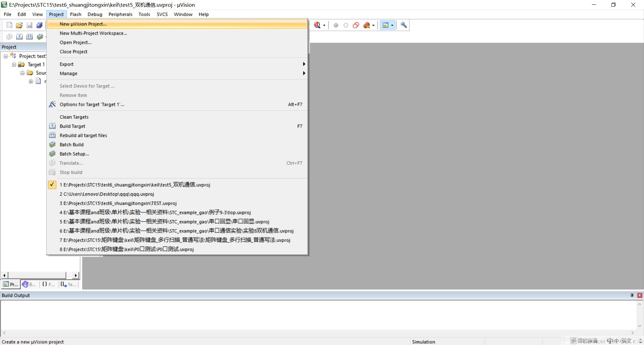Expand the Export submenu arrow
Viewport: 644px width, 345px height.
(304, 64)
